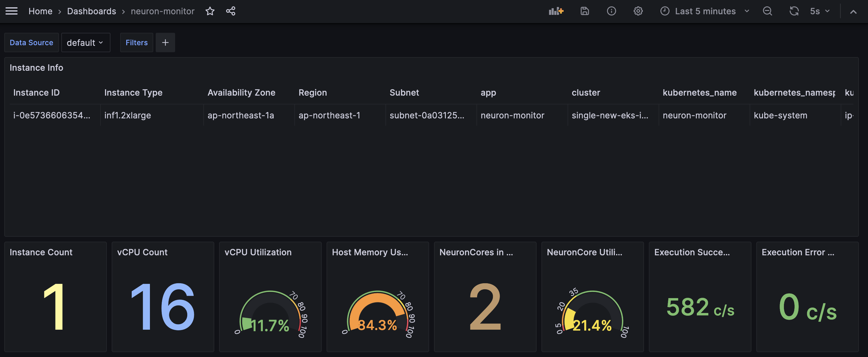Open the Last 5 minutes time picker
This screenshot has width=868, height=357.
tap(705, 11)
